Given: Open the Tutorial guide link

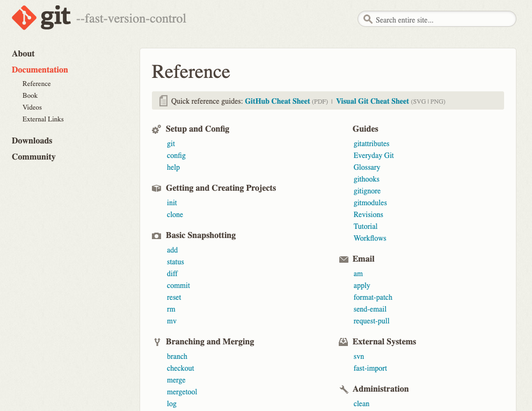Looking at the screenshot, I should click(366, 227).
